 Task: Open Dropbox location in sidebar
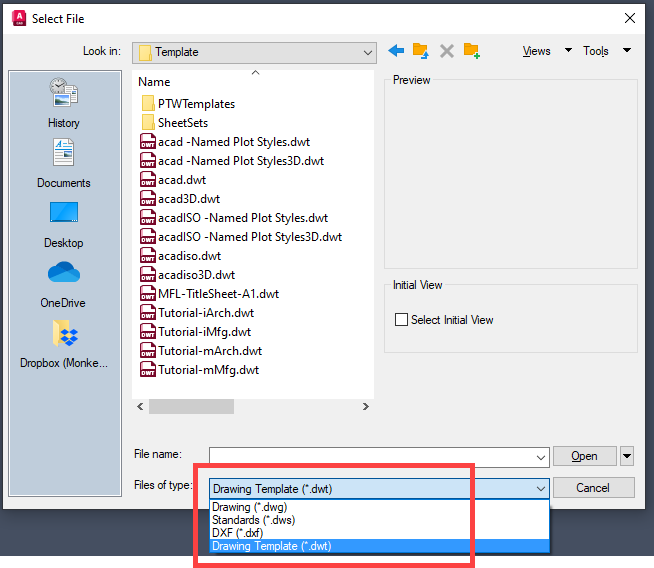click(64, 343)
